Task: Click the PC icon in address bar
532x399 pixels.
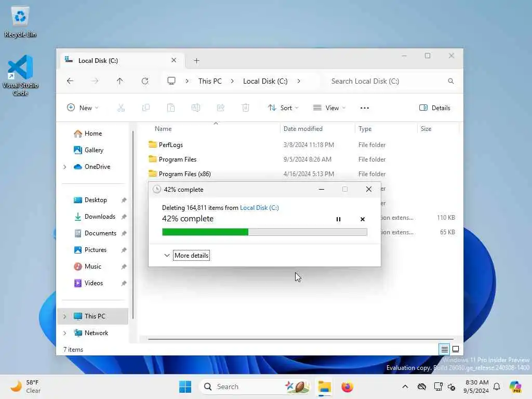Action: tap(171, 81)
